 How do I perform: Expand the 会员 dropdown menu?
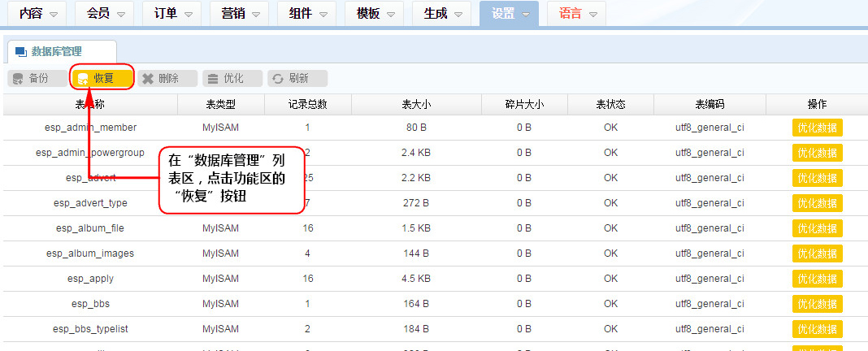tap(105, 14)
